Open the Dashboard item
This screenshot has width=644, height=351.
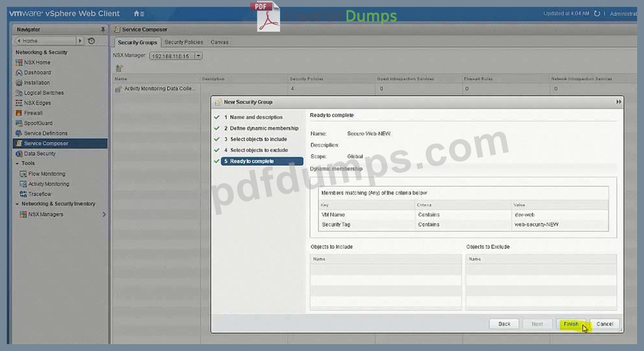(37, 72)
